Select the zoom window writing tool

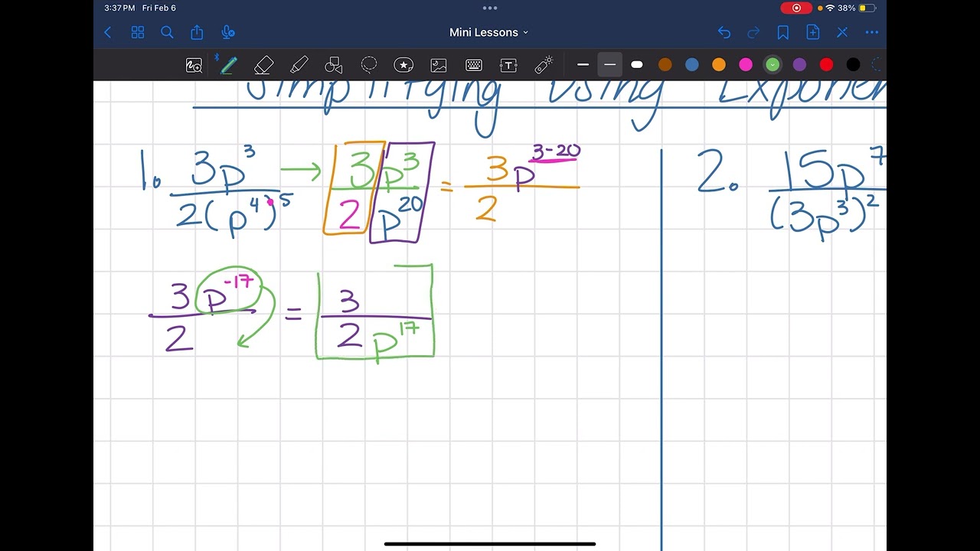194,66
